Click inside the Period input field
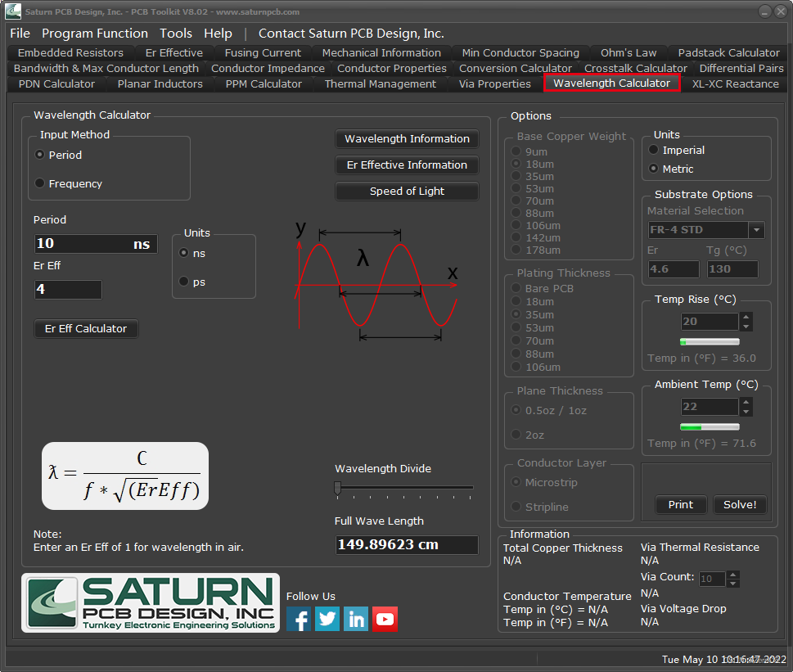Image resolution: width=793 pixels, height=672 pixels. (x=94, y=243)
